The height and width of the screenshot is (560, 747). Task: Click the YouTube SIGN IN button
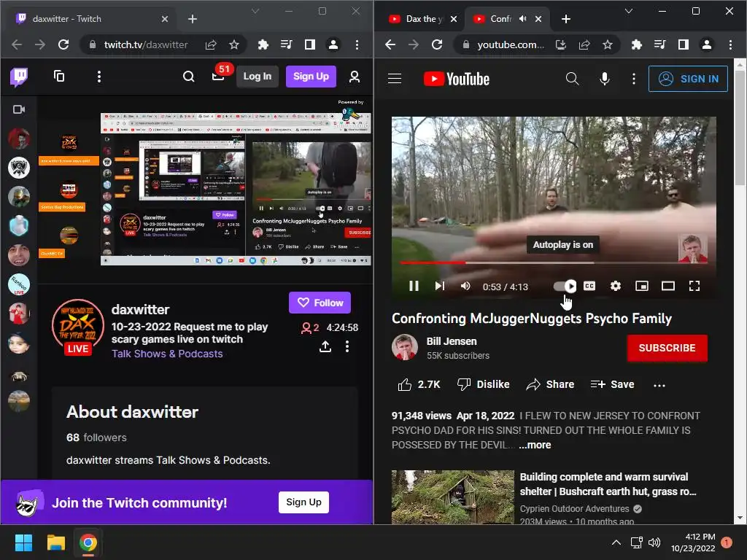tap(688, 79)
